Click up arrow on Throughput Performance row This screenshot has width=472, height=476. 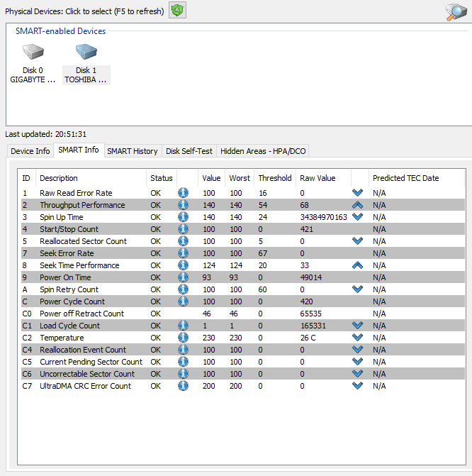pos(358,205)
